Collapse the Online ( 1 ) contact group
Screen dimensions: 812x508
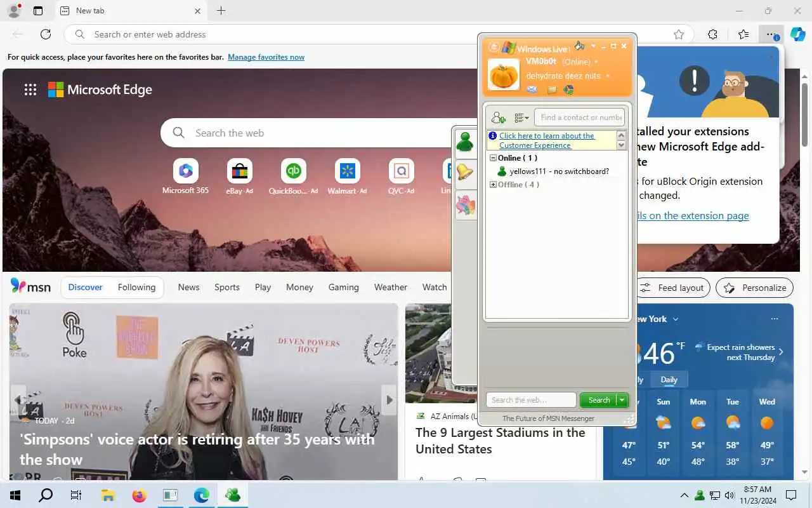(x=493, y=158)
